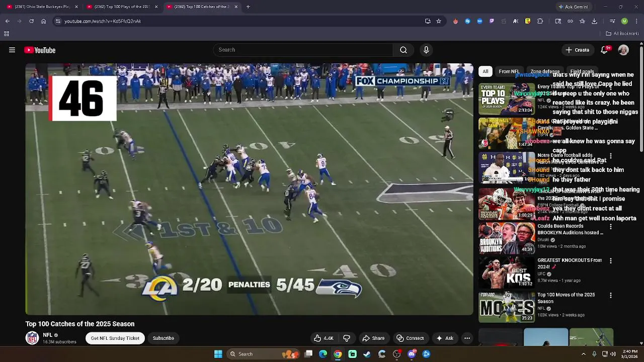Open the Create dropdown button
Image resolution: width=644 pixels, height=362 pixels.
click(577, 50)
